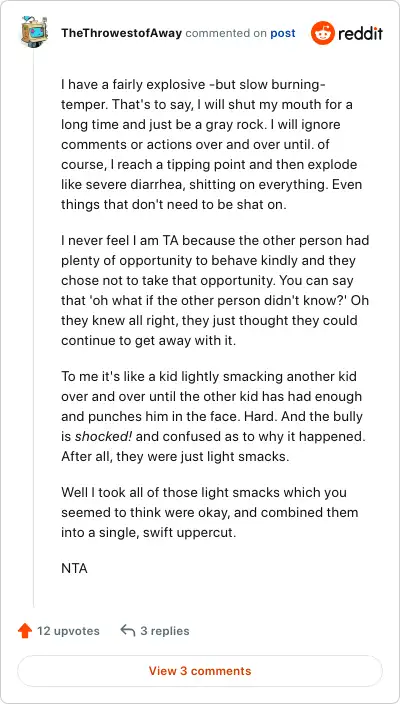This screenshot has height=704, width=400.
Task: Click the vertical thread line below the avatar
Action: (34, 328)
